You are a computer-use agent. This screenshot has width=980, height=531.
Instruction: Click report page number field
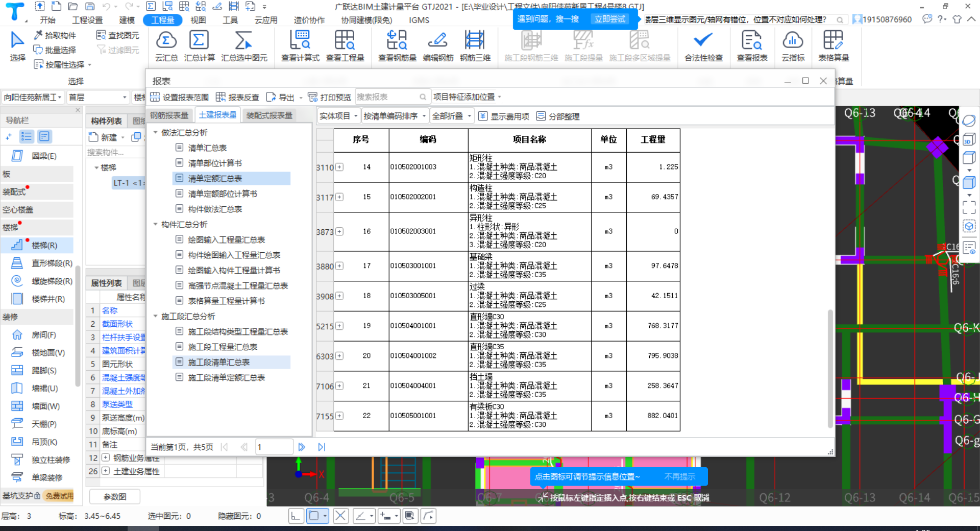[274, 447]
